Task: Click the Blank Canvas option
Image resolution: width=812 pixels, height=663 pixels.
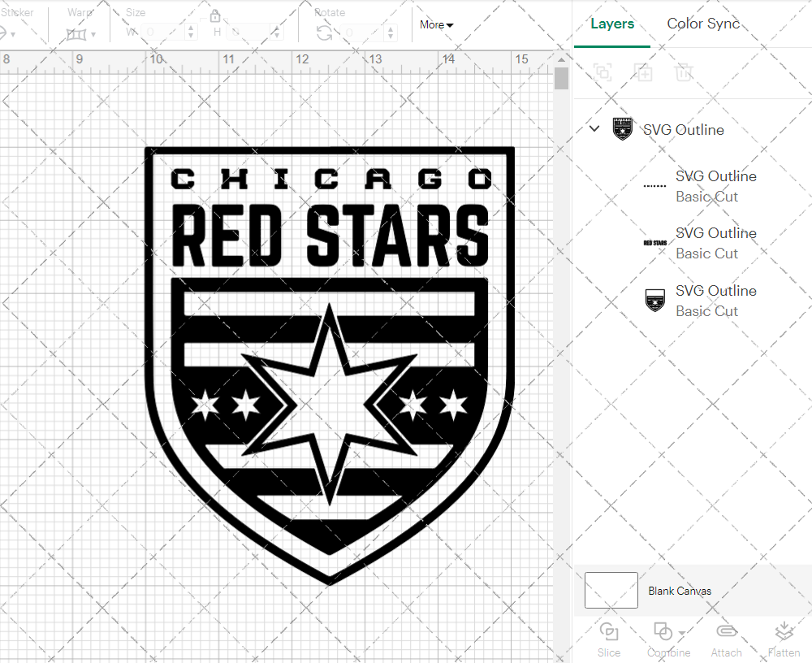Action: pos(680,591)
